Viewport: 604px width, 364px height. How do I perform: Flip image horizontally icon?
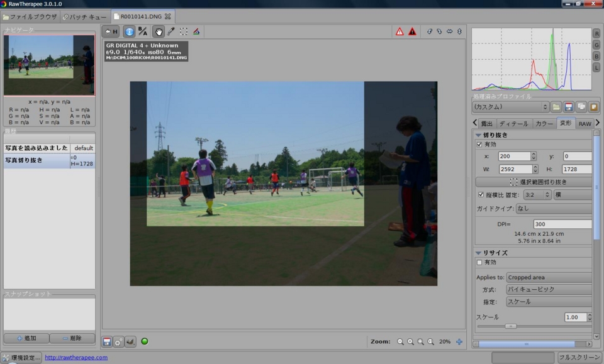point(449,31)
